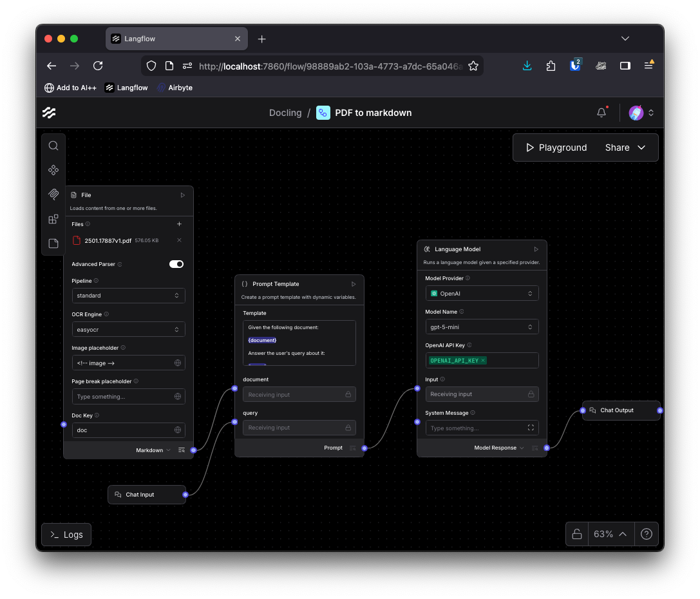
Task: Click the MCP icon in the sidebar
Action: (53, 194)
